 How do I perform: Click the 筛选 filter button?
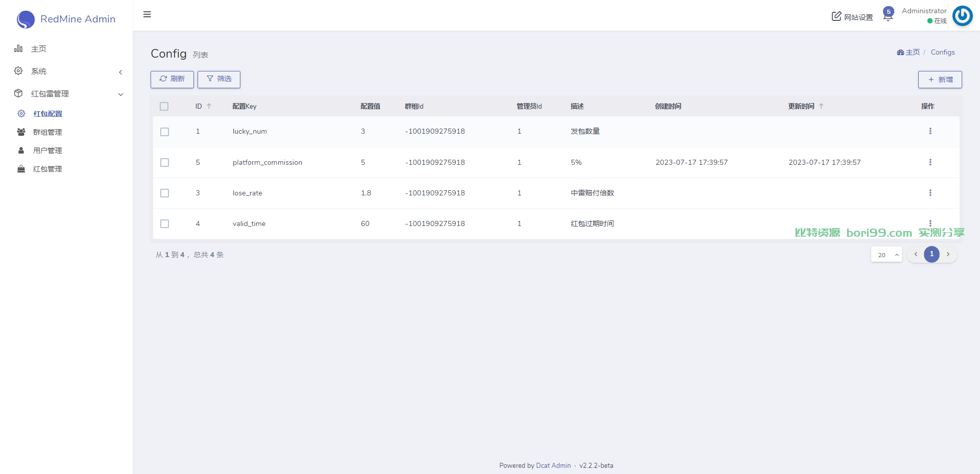[x=219, y=79]
